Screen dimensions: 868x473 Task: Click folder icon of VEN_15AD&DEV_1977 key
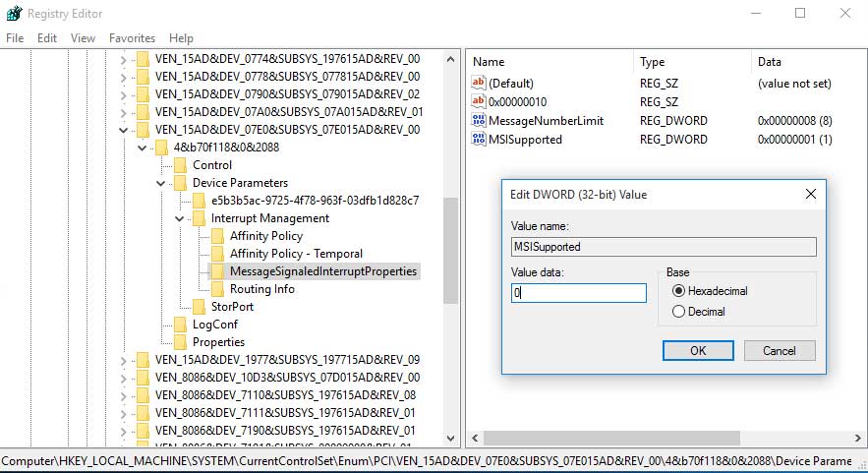143,360
